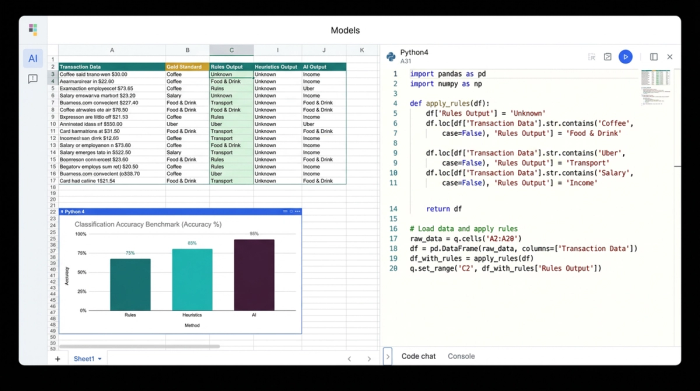Open the comments panel icon
Image resolution: width=700 pixels, height=391 pixels.
coord(33,79)
